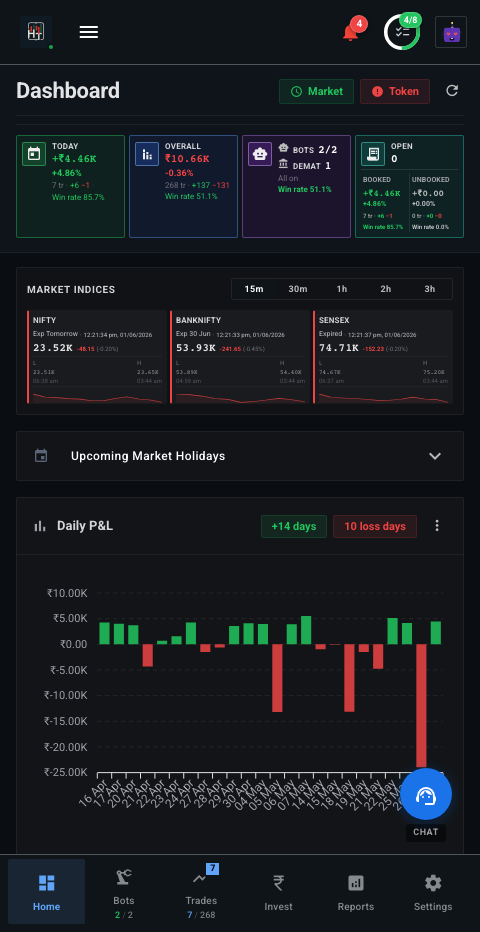
Task: Open notifications bell with 4 alerts
Action: coord(351,32)
